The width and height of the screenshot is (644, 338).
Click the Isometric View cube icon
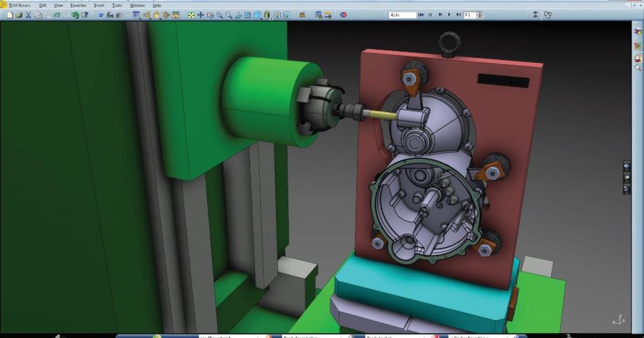257,15
